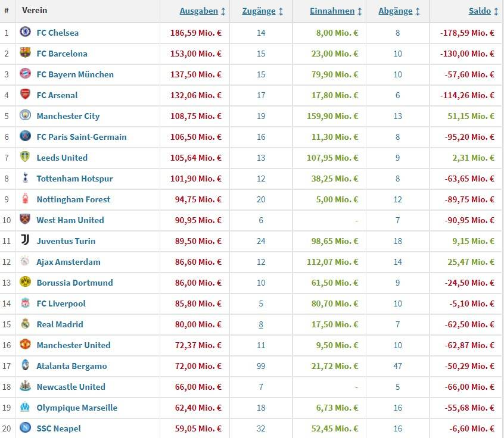Open the Borussia Dortmund club link
This screenshot has height=438, width=504.
tap(74, 283)
